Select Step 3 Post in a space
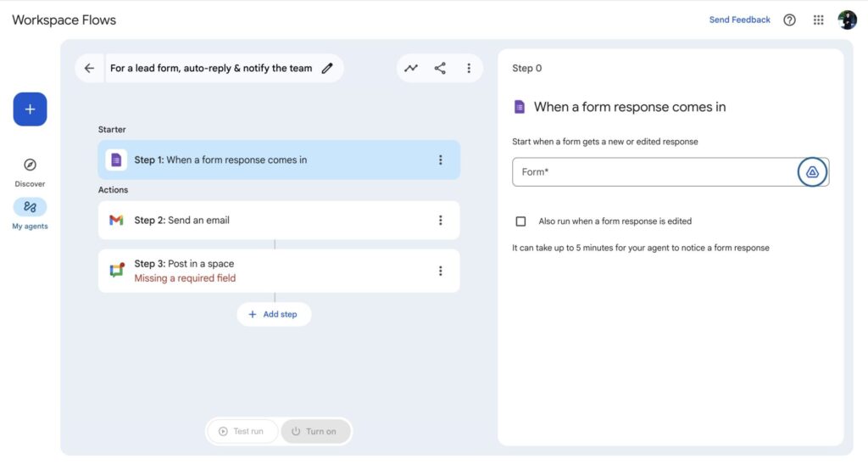The height and width of the screenshot is (470, 868). point(279,271)
